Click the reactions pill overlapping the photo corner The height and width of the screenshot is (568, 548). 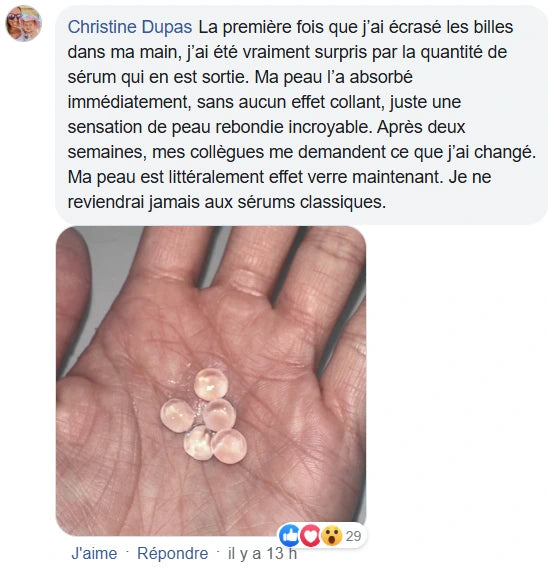pyautogui.click(x=322, y=536)
